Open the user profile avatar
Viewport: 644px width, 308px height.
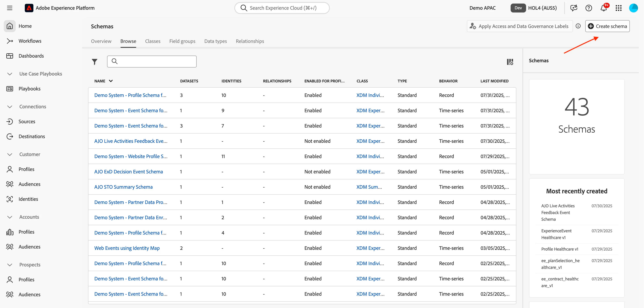(634, 8)
